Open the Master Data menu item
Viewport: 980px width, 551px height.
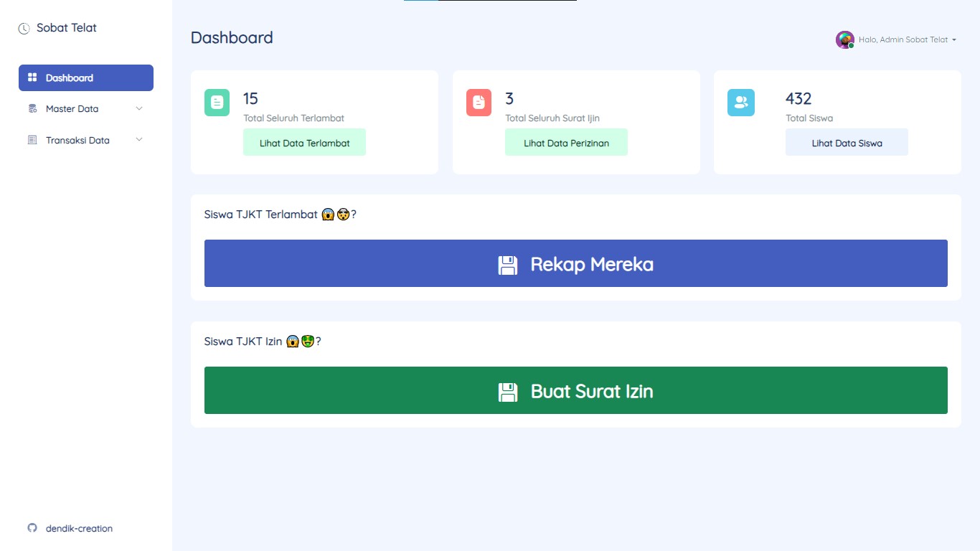(x=72, y=109)
